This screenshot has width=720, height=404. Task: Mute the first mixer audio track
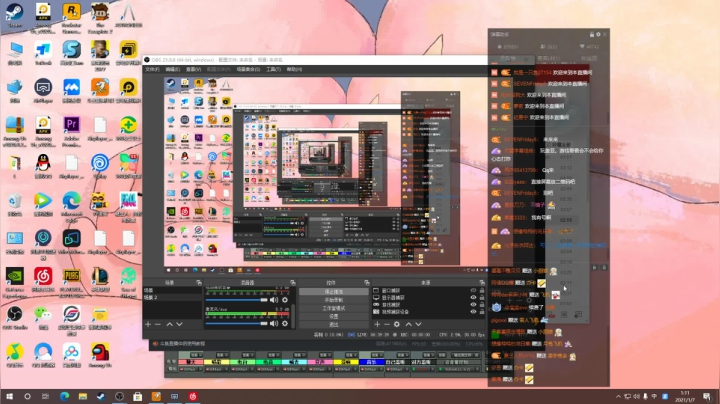(274, 300)
